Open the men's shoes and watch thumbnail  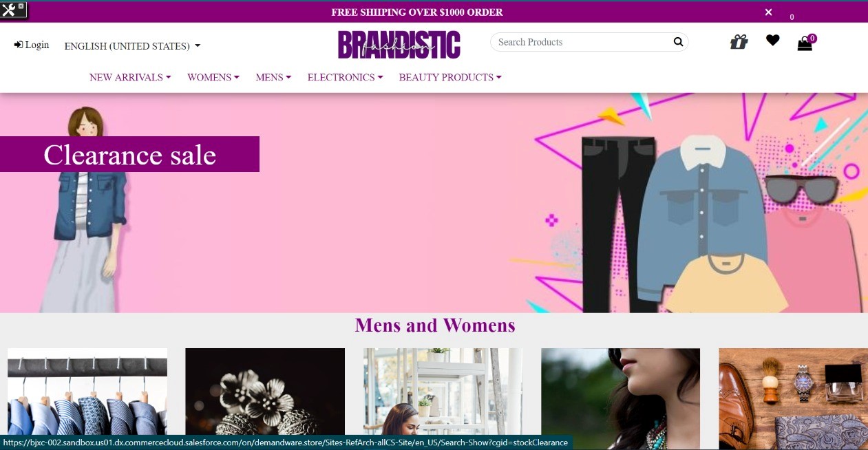pos(793,398)
